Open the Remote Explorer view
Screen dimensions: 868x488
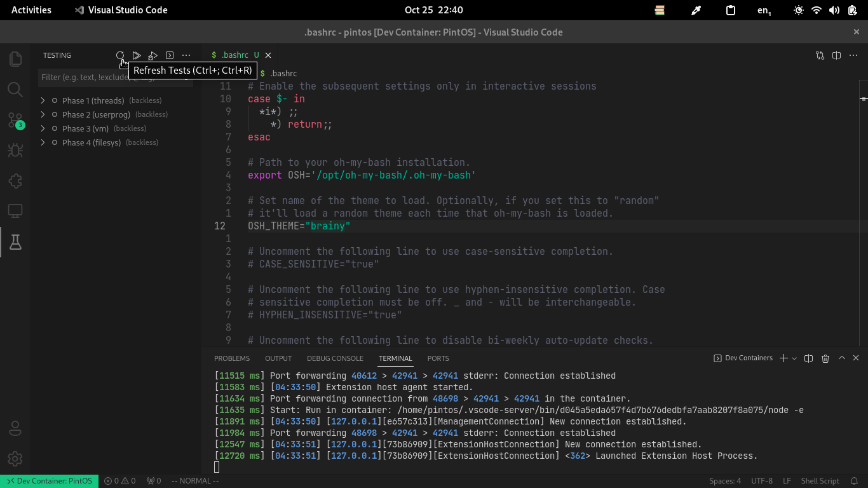(15, 212)
